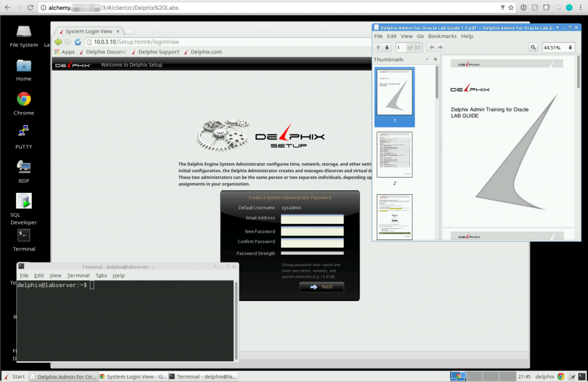
Task: Refresh the Delphix Setup login page
Action: (78, 42)
